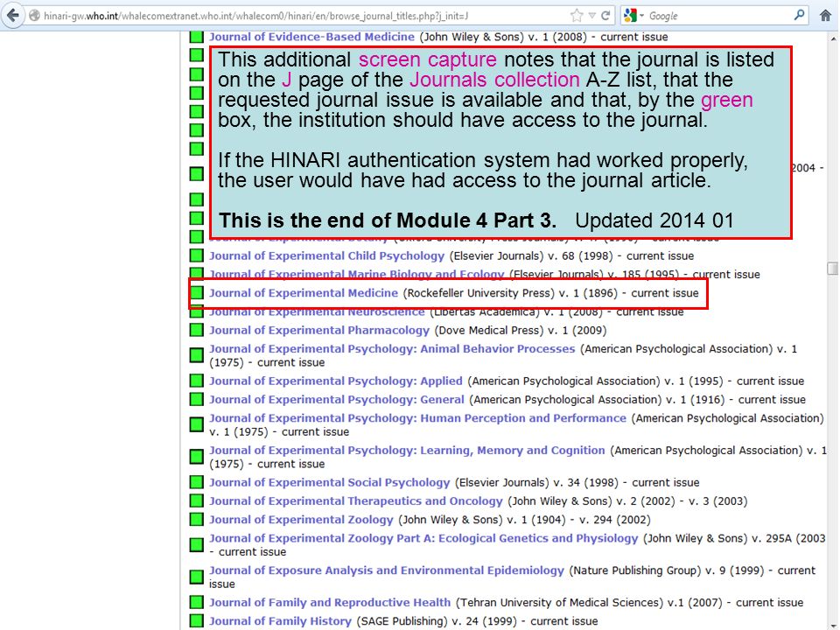Open Journal of Family History link
The height and width of the screenshot is (630, 840).
tap(280, 621)
